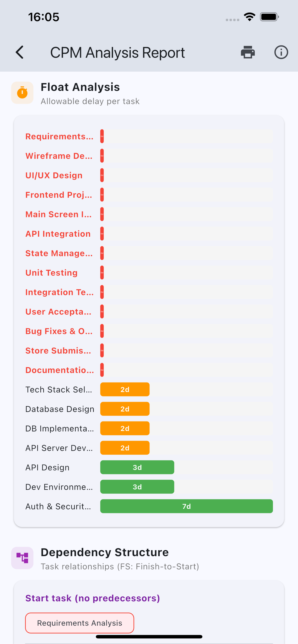Tap the 3d bar for Dev Environment
Viewport: 298px width, 644px height.
tap(137, 487)
